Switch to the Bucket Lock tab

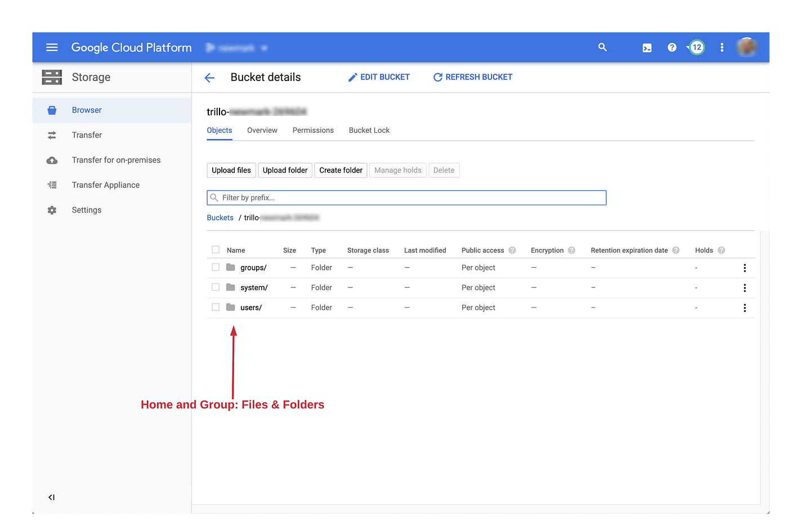(369, 130)
